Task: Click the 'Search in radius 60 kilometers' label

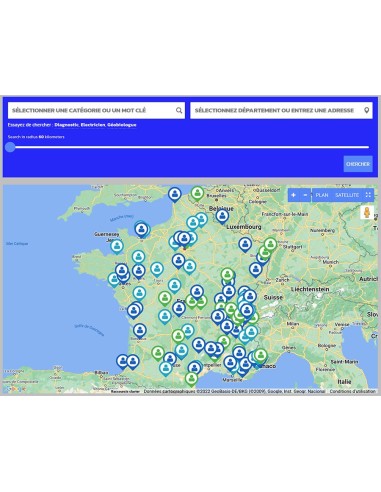Action: pyautogui.click(x=36, y=137)
